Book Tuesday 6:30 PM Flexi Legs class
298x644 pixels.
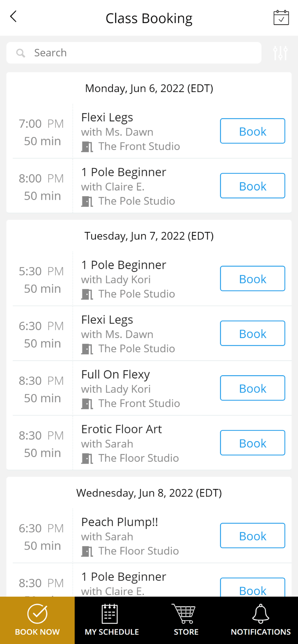pyautogui.click(x=253, y=333)
